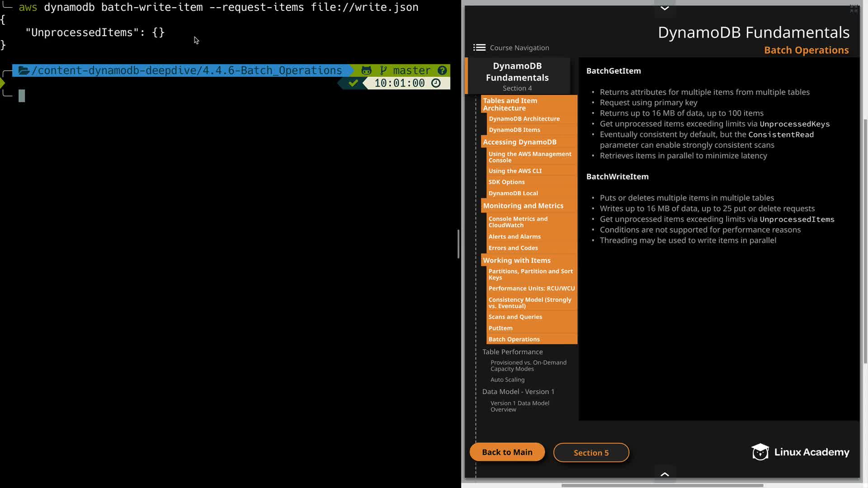Expand the Table Performance section

[x=512, y=352]
